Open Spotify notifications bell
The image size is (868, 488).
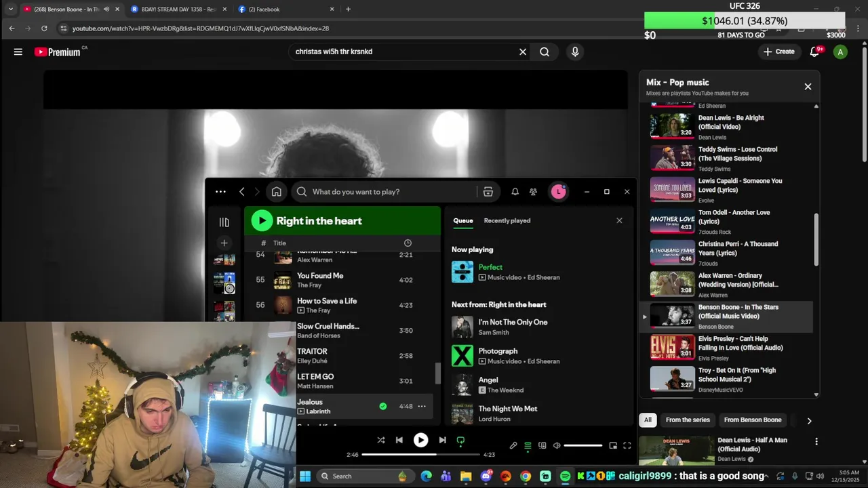click(515, 192)
